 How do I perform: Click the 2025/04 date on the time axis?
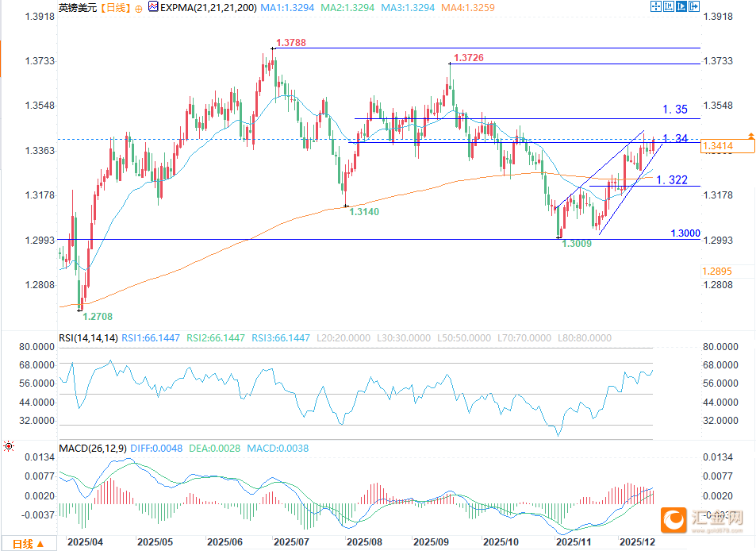point(85,541)
